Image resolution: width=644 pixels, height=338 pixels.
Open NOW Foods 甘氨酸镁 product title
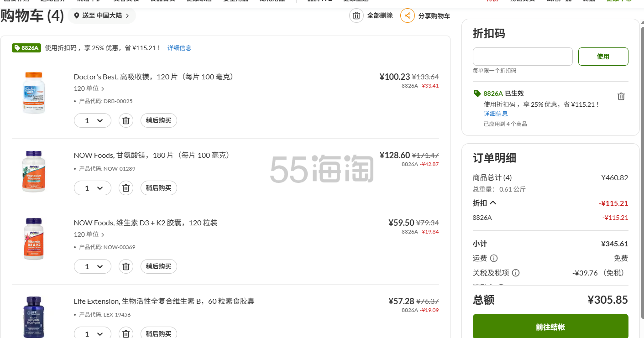[x=153, y=155]
